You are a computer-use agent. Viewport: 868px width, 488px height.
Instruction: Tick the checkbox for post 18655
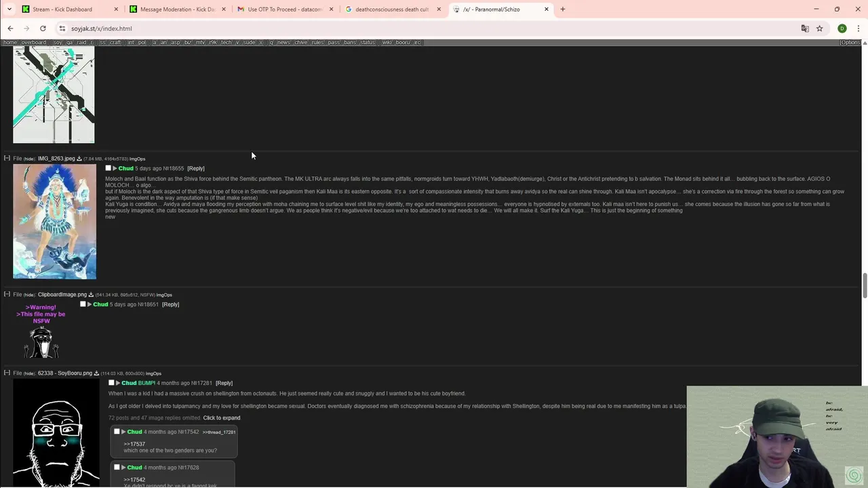point(108,168)
